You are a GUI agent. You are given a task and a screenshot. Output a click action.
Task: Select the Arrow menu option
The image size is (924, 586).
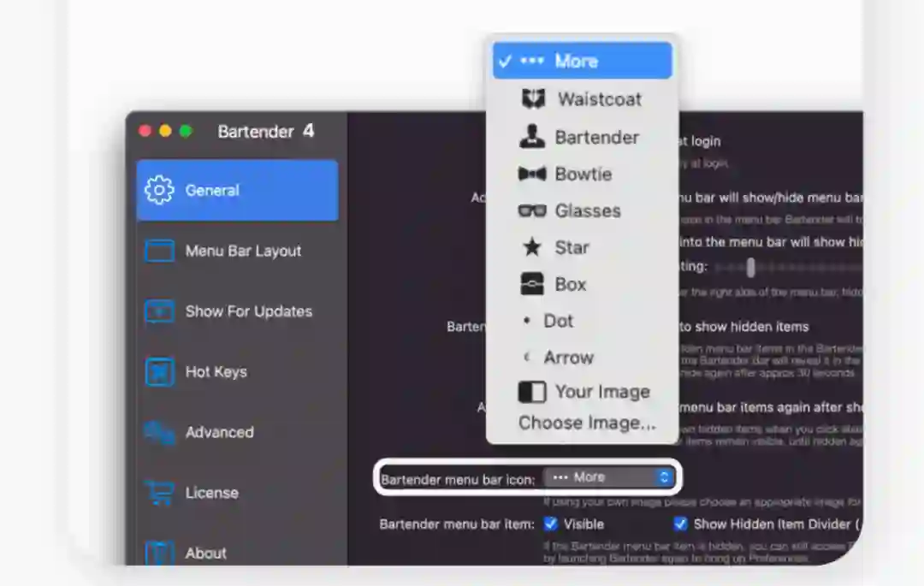tap(583, 358)
